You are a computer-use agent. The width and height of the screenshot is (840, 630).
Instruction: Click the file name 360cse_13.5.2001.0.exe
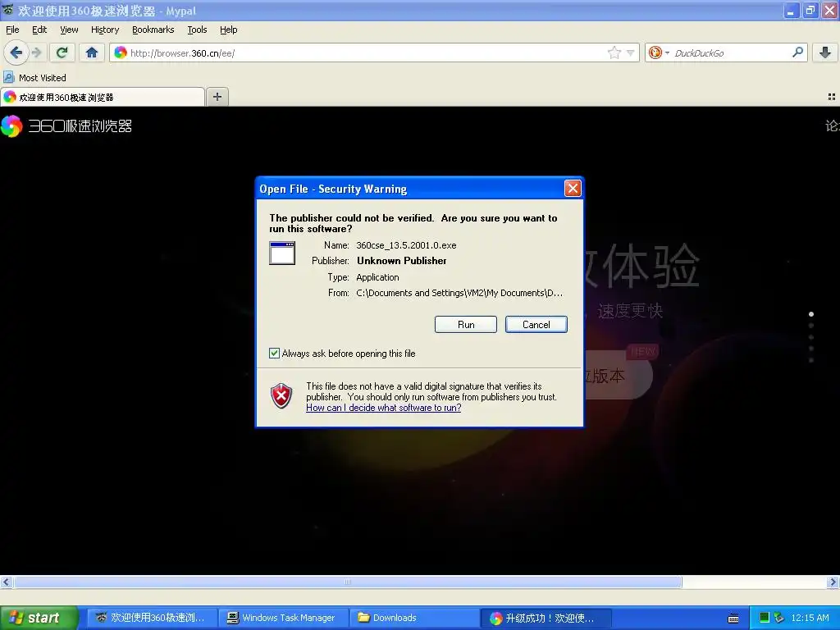click(406, 245)
